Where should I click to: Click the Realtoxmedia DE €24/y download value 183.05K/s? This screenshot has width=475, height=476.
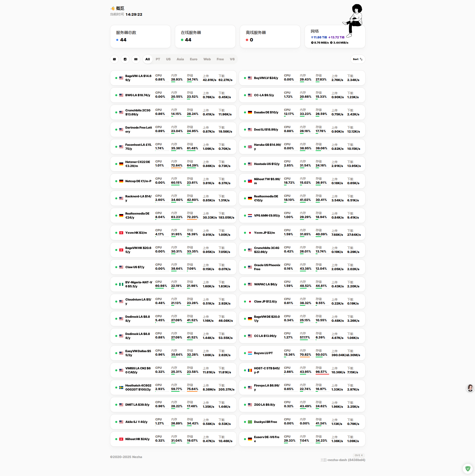227,218
